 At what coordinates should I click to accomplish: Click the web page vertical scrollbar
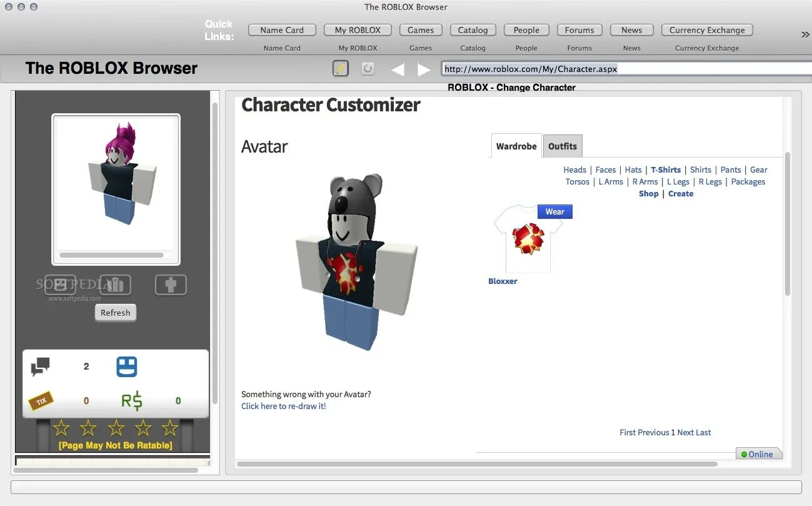click(x=788, y=223)
